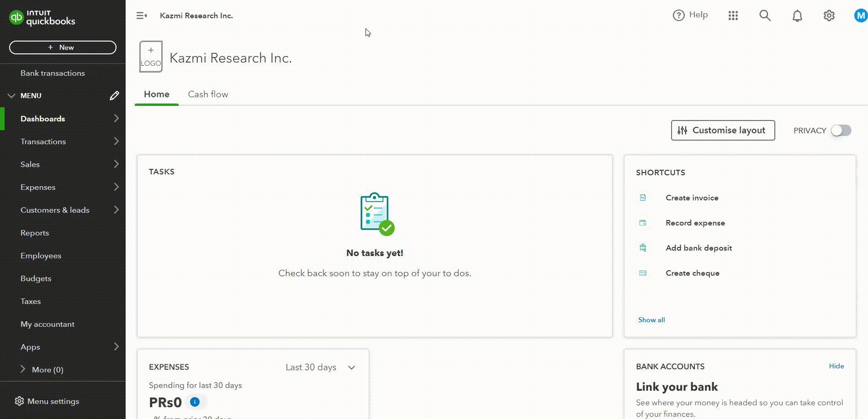Select the Add bank deposit shortcut icon
This screenshot has width=868, height=419.
pos(642,247)
